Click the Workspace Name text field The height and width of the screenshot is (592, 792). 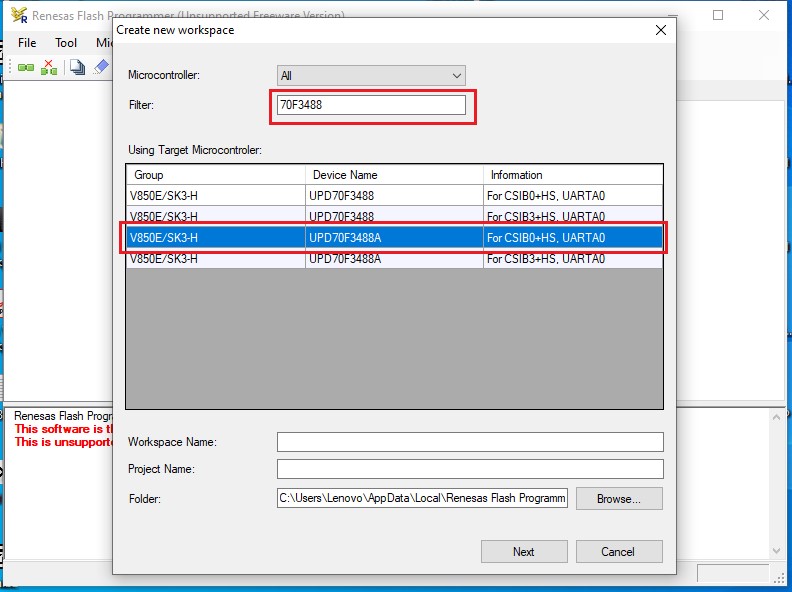coord(470,442)
